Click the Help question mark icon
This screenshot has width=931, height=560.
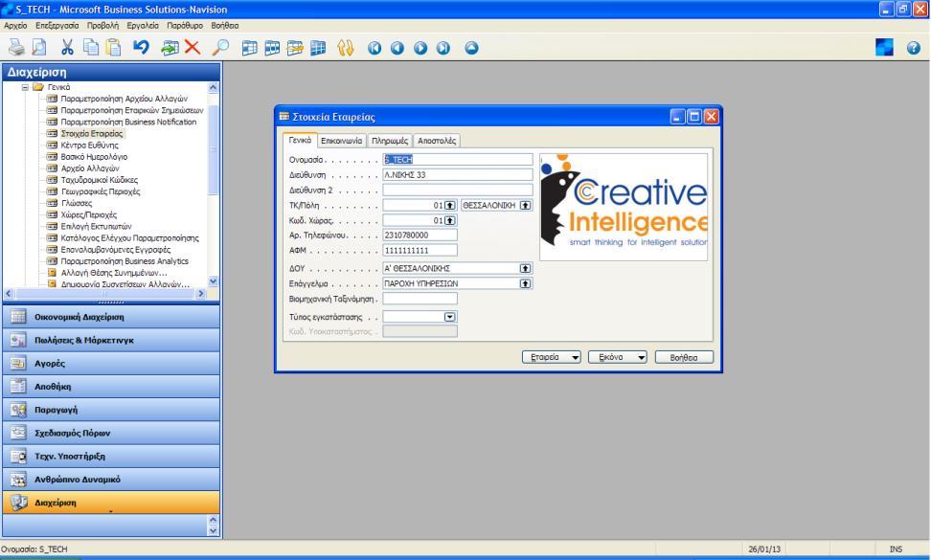coord(913,48)
